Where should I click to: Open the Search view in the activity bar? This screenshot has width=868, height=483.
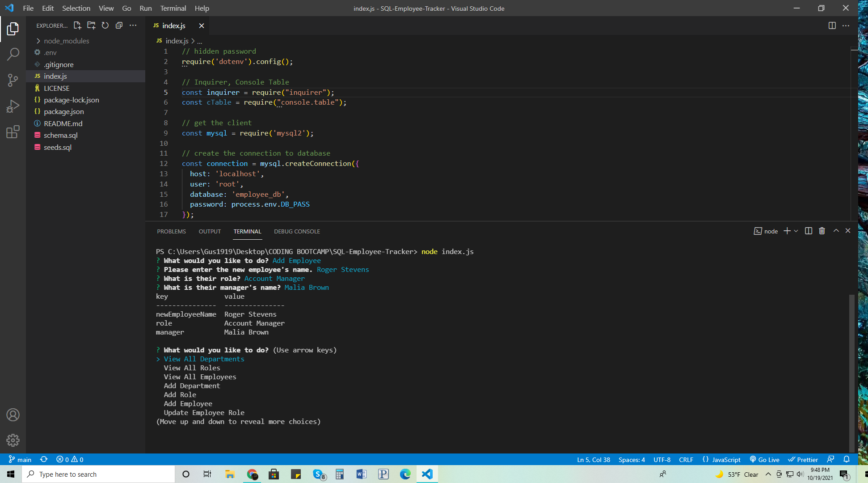pyautogui.click(x=13, y=53)
